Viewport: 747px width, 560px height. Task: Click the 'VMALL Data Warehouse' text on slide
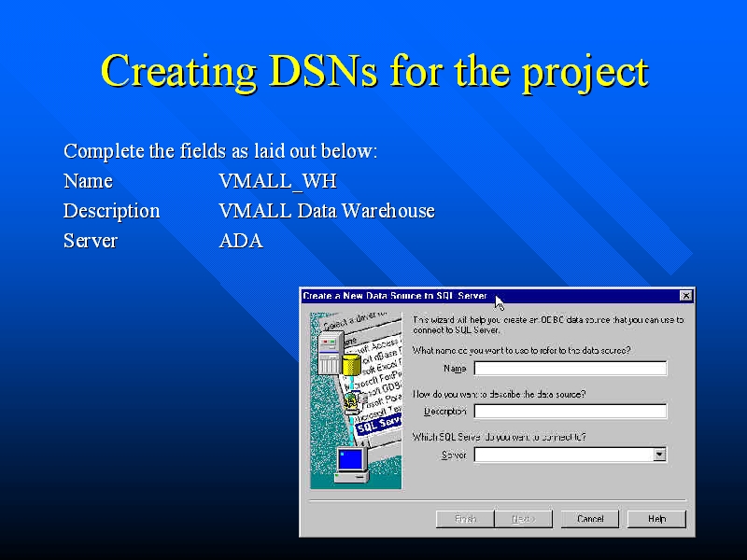click(326, 211)
